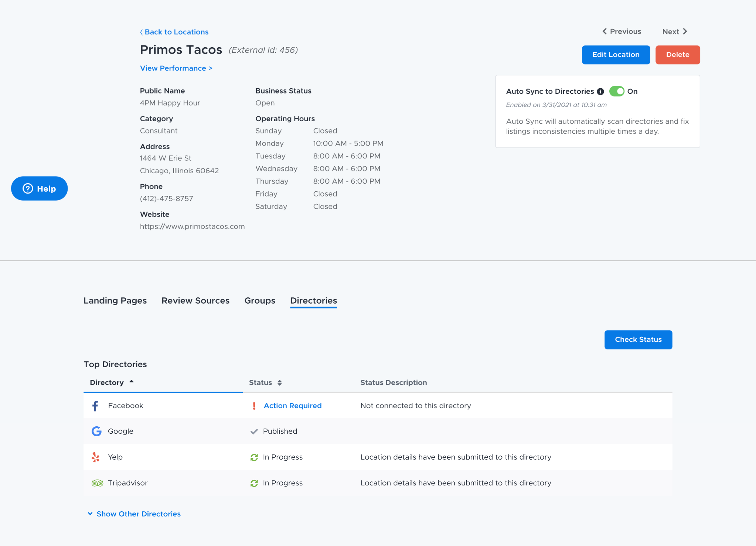
Task: Open the Help widget
Action: click(x=39, y=188)
